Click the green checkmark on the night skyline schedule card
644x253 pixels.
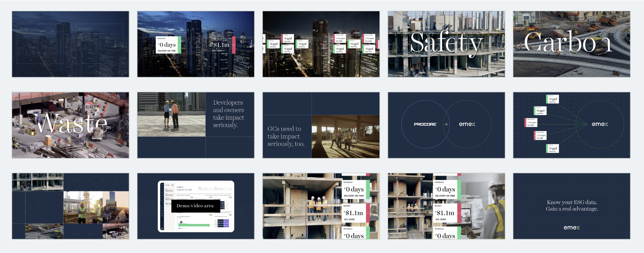[x=179, y=45]
